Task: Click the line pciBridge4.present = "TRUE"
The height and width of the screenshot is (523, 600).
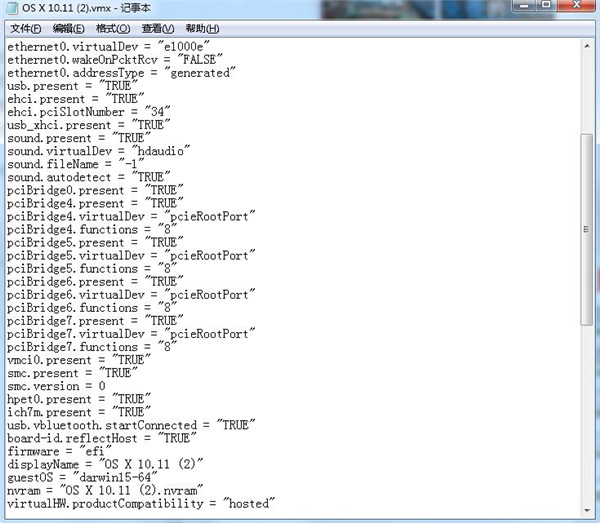Action: click(x=95, y=203)
